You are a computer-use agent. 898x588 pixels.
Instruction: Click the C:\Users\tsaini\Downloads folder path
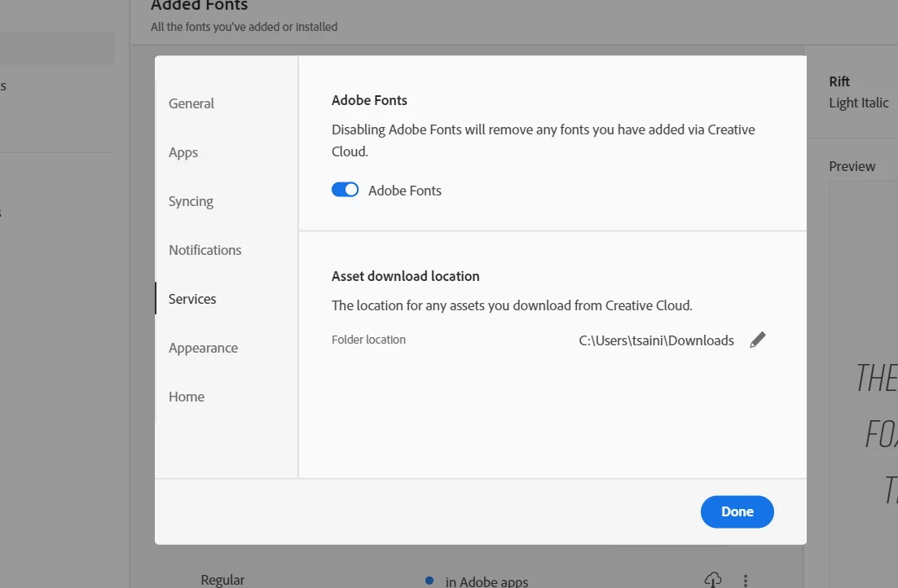tap(656, 340)
